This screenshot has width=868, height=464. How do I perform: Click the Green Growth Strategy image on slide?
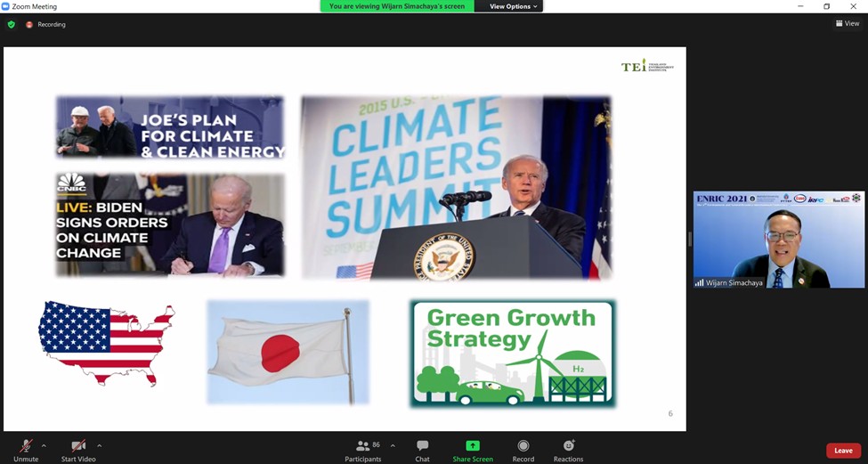(513, 354)
